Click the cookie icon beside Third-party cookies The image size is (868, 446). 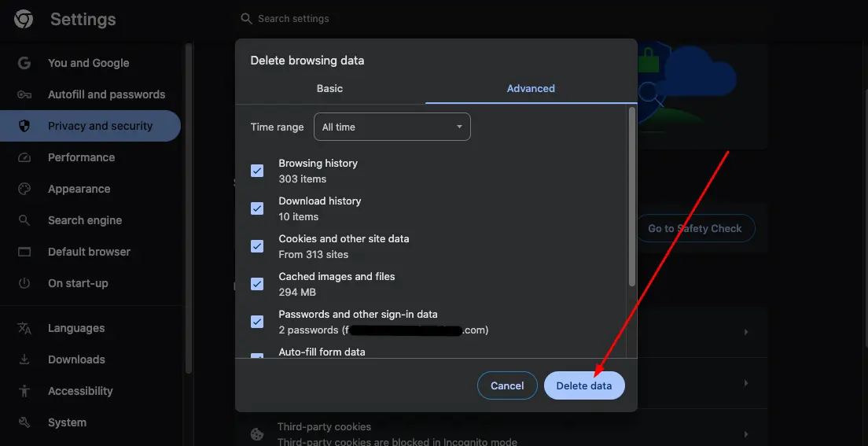pyautogui.click(x=257, y=434)
